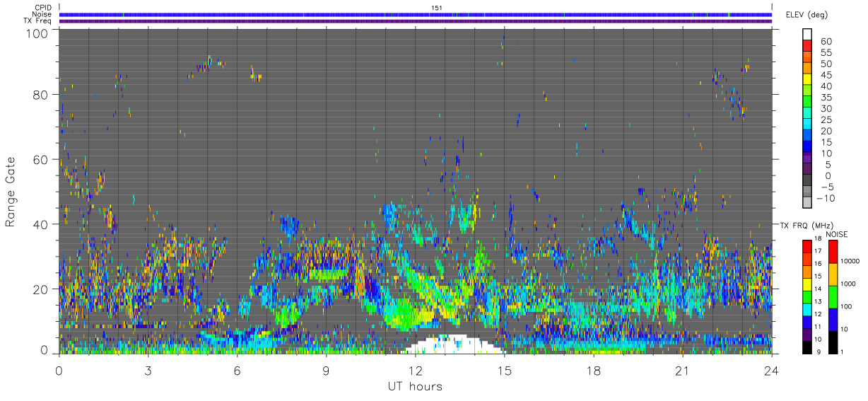Click the '6' tick label on UT hours axis
868x401 pixels.
237,370
